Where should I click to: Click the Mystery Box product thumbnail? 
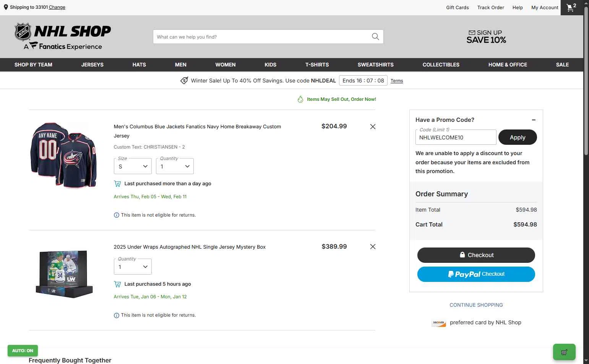point(64,274)
